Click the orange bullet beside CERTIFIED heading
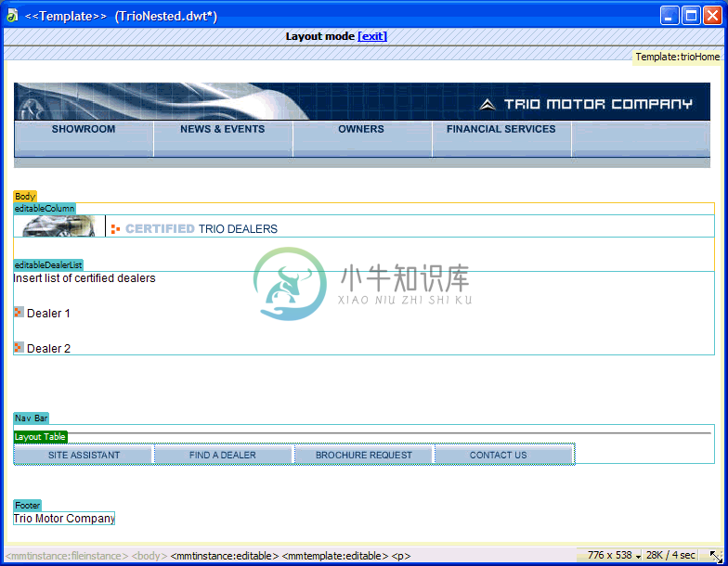The height and width of the screenshot is (566, 728). (115, 228)
